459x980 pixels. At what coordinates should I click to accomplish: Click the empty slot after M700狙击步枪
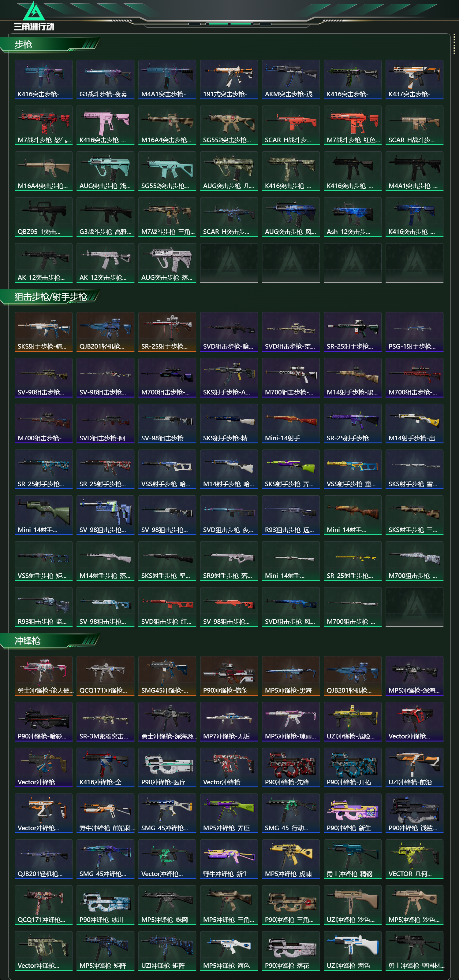click(x=414, y=607)
